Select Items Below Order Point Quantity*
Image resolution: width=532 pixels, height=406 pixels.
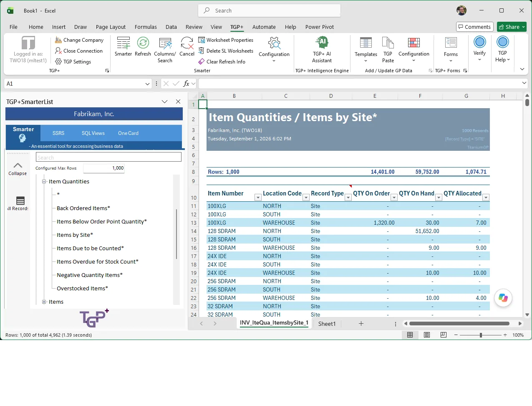tap(102, 221)
